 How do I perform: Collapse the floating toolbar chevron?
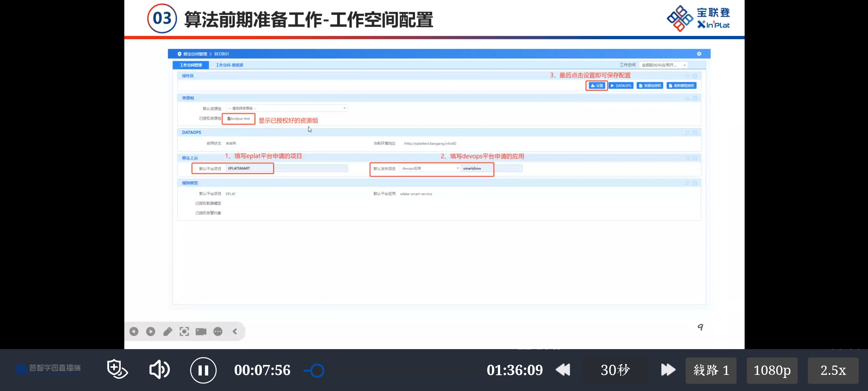tap(235, 332)
